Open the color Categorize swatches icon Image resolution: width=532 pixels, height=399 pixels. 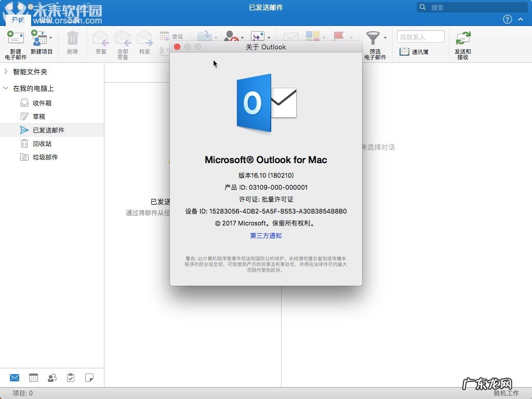(x=312, y=37)
